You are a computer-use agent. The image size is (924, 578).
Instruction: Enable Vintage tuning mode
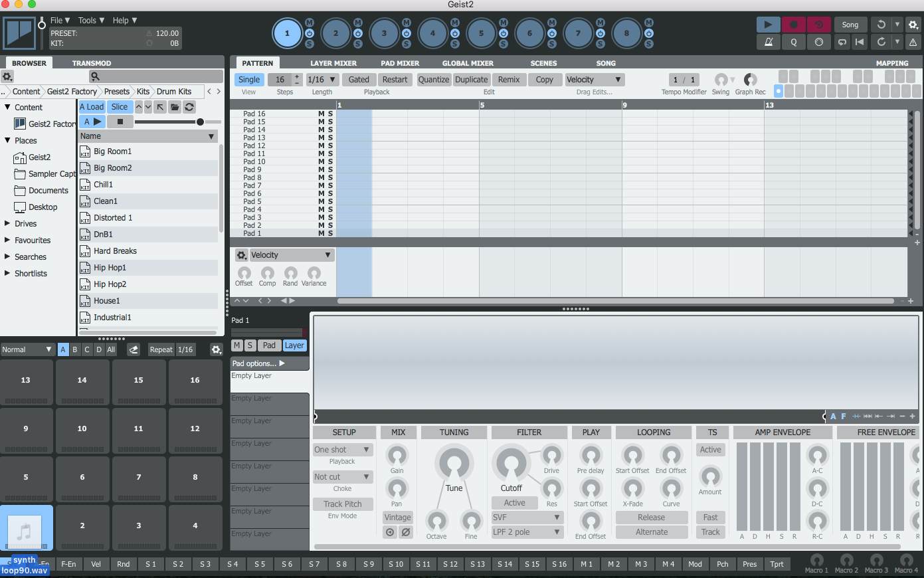pyautogui.click(x=397, y=518)
